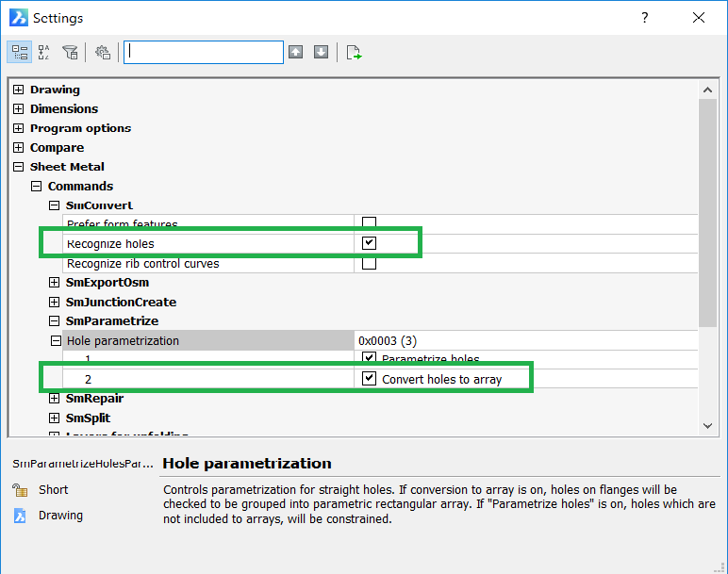Click the find next down arrow
This screenshot has width=728, height=574.
(x=321, y=52)
